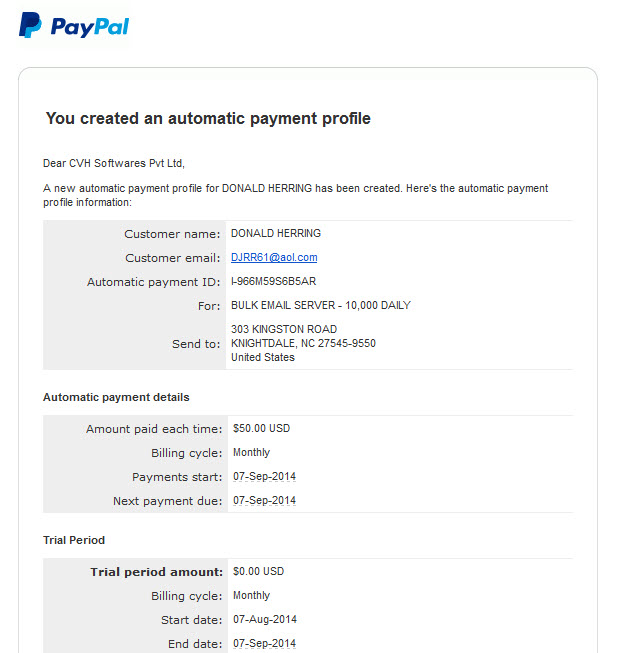637x653 pixels.
Task: Click the Dear CVH Softwares Pvt Ltd greeting
Action: 114,163
